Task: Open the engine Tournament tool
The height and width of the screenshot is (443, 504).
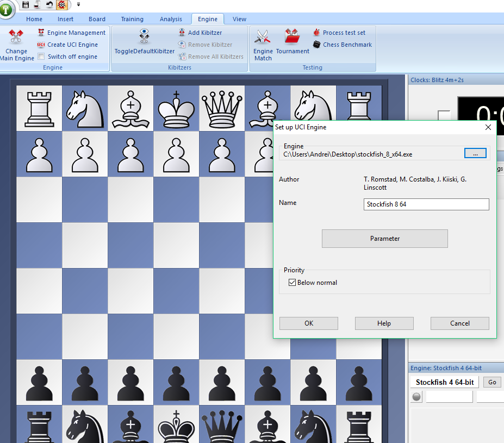Action: [293, 38]
